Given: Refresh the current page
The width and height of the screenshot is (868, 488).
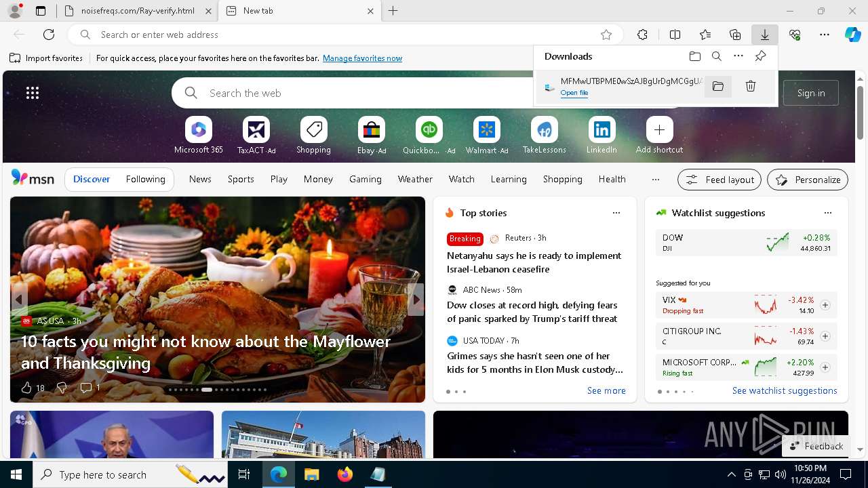Looking at the screenshot, I should (x=49, y=35).
